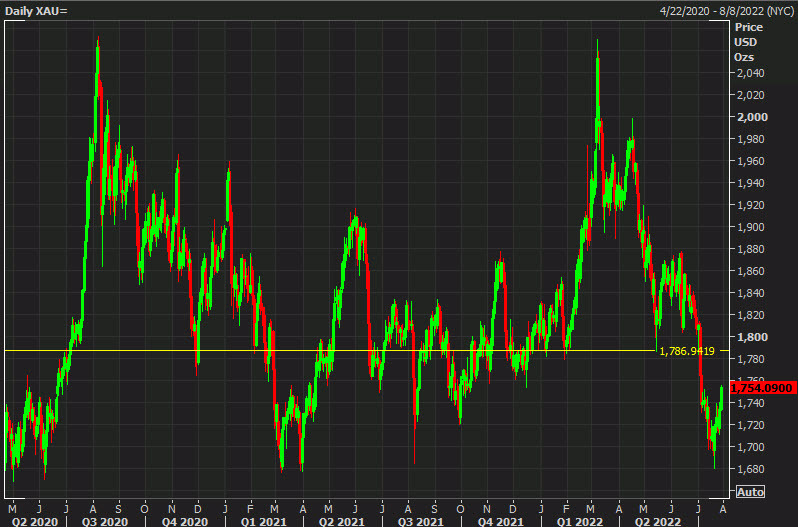
Task: Click the Q4 2021 quarter label
Action: click(x=500, y=521)
